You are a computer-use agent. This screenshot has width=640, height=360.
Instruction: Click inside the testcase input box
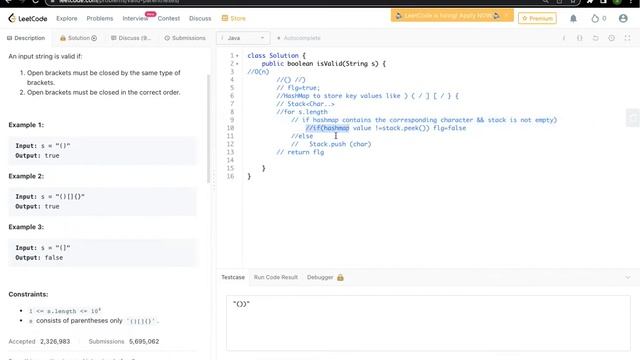point(428,323)
